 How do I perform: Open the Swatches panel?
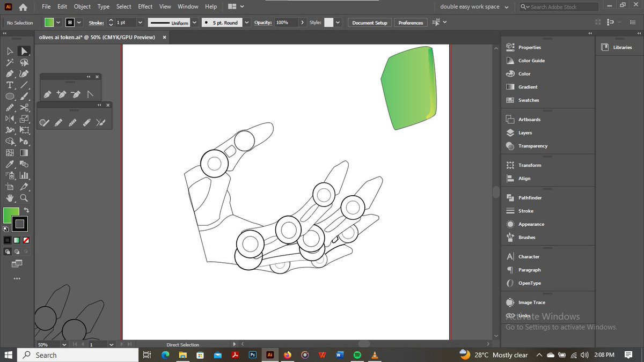pos(528,100)
